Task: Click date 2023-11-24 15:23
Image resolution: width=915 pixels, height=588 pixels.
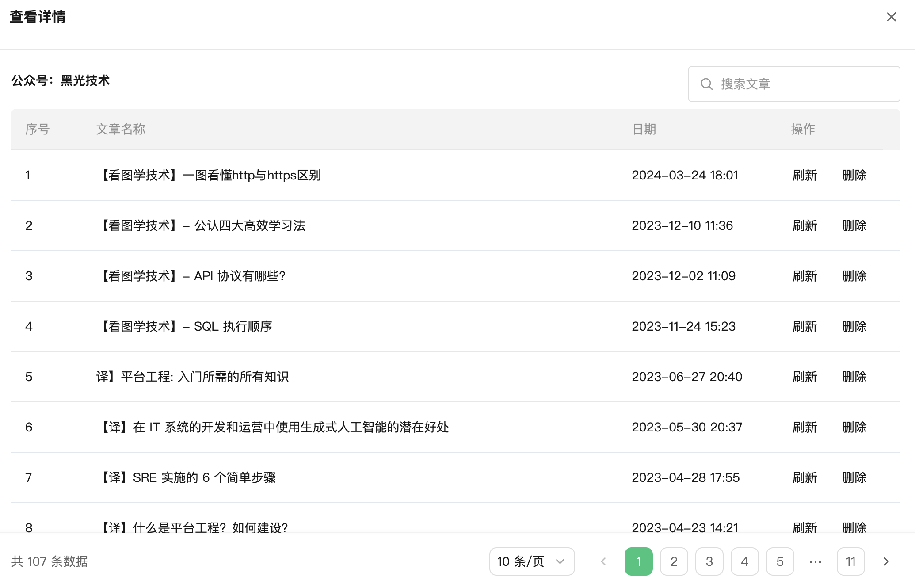Action: pos(683,326)
